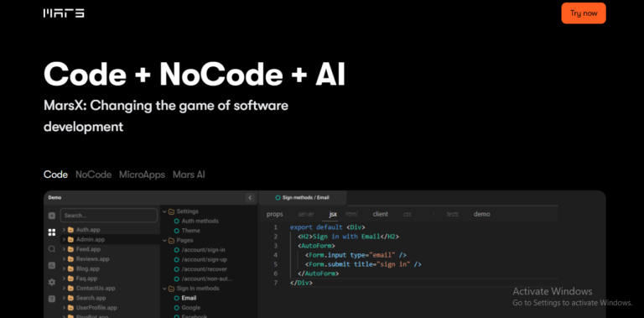Click circle icon beside Theme

click(177, 231)
